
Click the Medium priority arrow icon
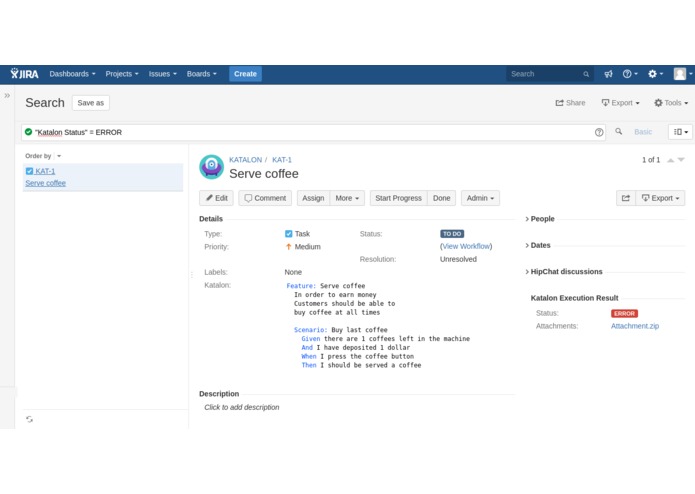tap(289, 247)
